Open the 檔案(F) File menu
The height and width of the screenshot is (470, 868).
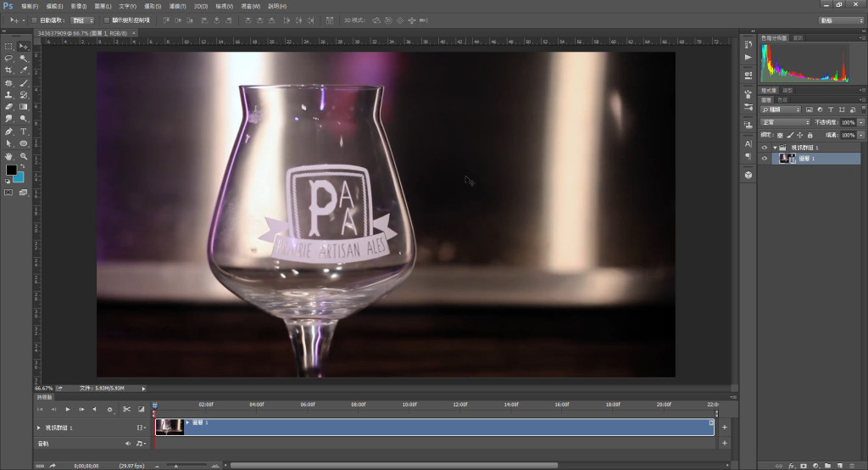tap(30, 6)
